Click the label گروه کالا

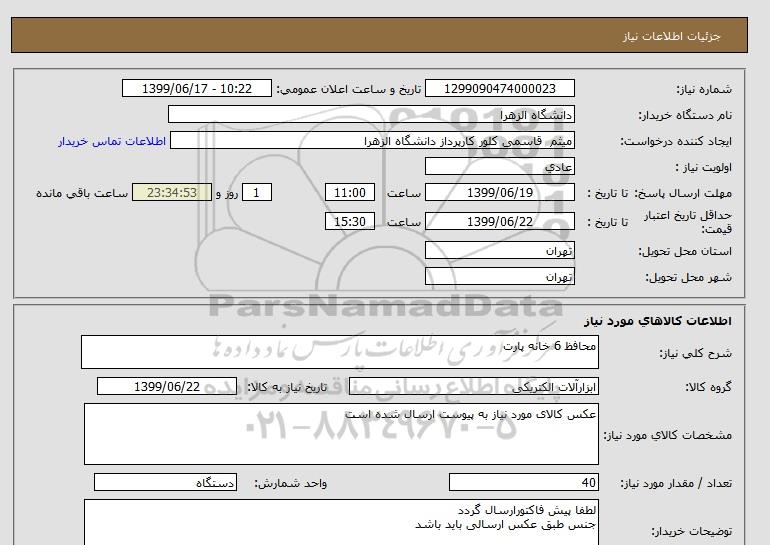point(709,387)
